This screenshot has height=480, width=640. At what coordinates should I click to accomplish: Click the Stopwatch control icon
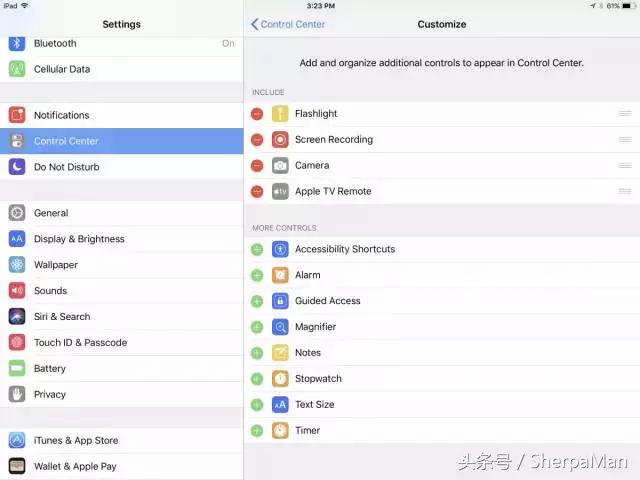(x=280, y=379)
